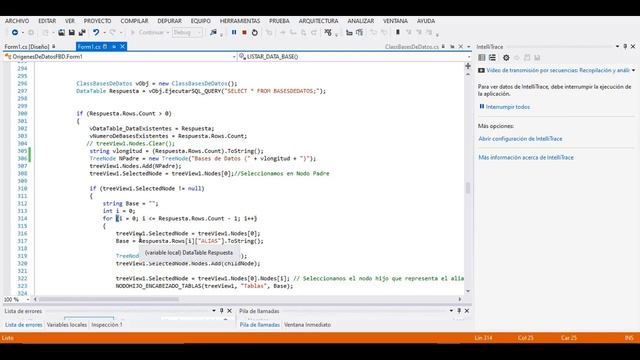The image size is (640, 360).
Task: Click the horizontal scrollbar right arrow
Action: click(460, 299)
